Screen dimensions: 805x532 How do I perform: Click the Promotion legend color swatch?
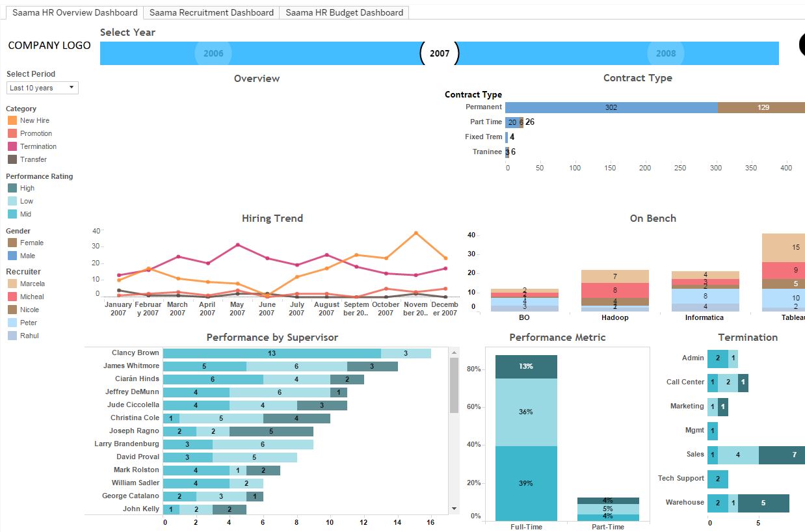(x=12, y=133)
